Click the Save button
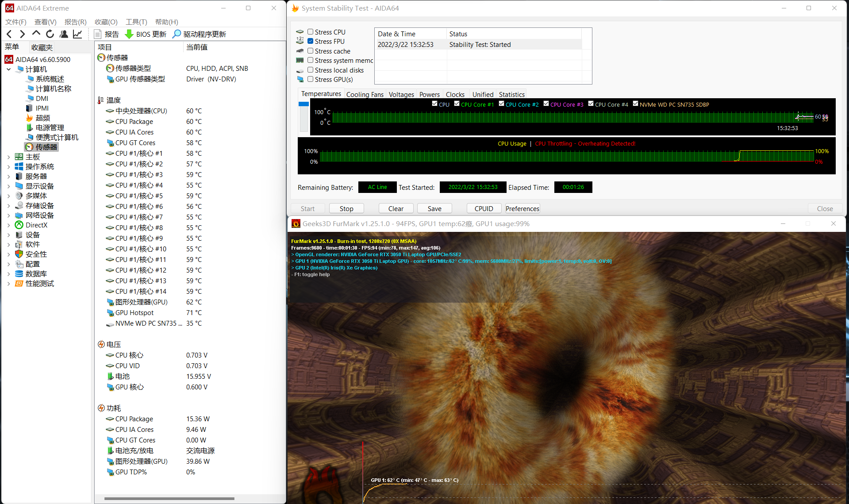The height and width of the screenshot is (504, 849). pyautogui.click(x=434, y=208)
